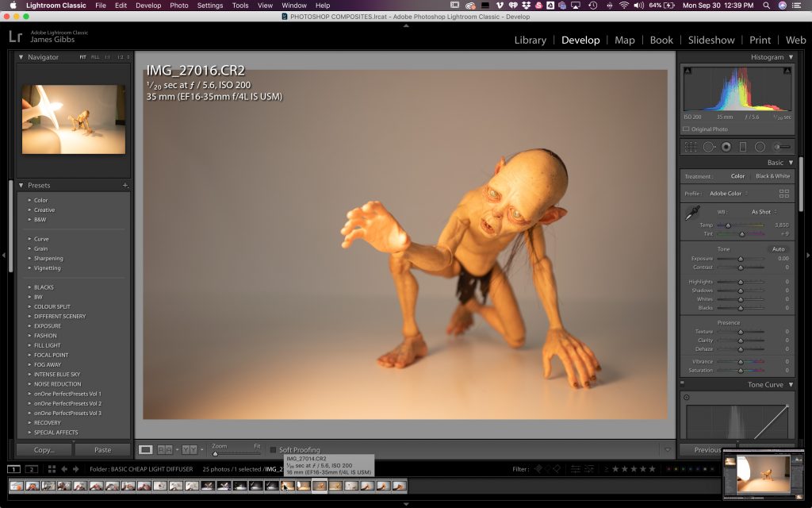The width and height of the screenshot is (812, 508).
Task: Collapse the Navigator panel
Action: (x=21, y=57)
